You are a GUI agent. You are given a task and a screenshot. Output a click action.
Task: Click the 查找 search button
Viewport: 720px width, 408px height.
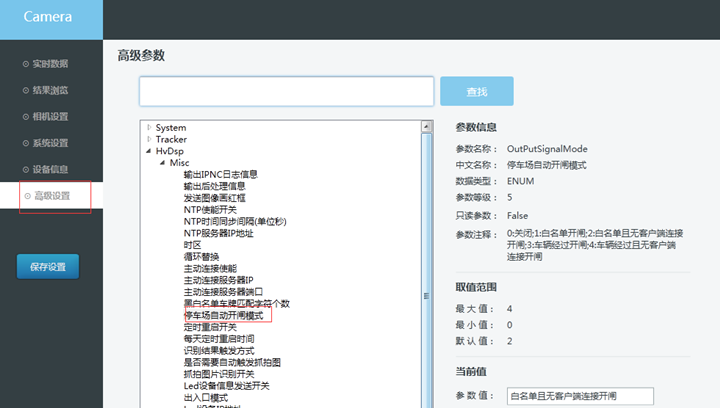click(477, 91)
